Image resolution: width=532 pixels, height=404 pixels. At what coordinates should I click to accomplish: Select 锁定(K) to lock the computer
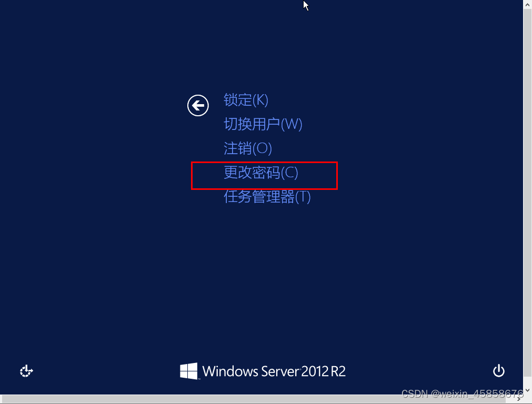coord(246,100)
